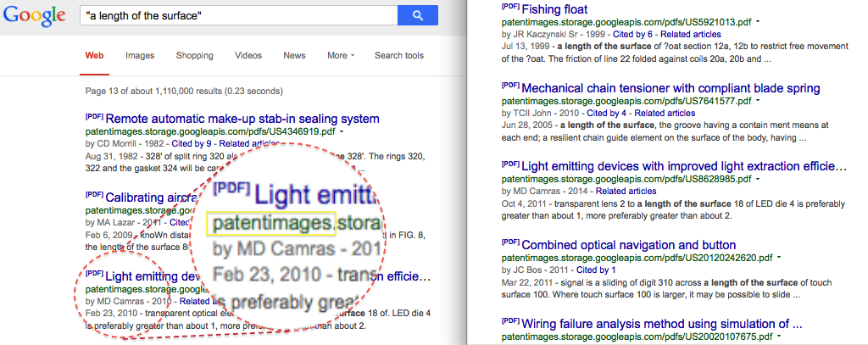Click the Google logo
868x345 pixels.
point(34,17)
